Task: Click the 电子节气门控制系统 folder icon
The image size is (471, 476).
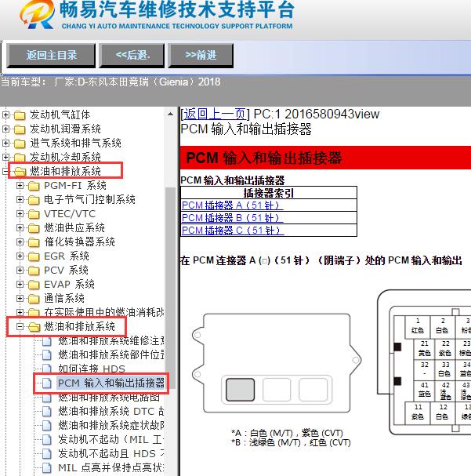Action: click(34, 200)
